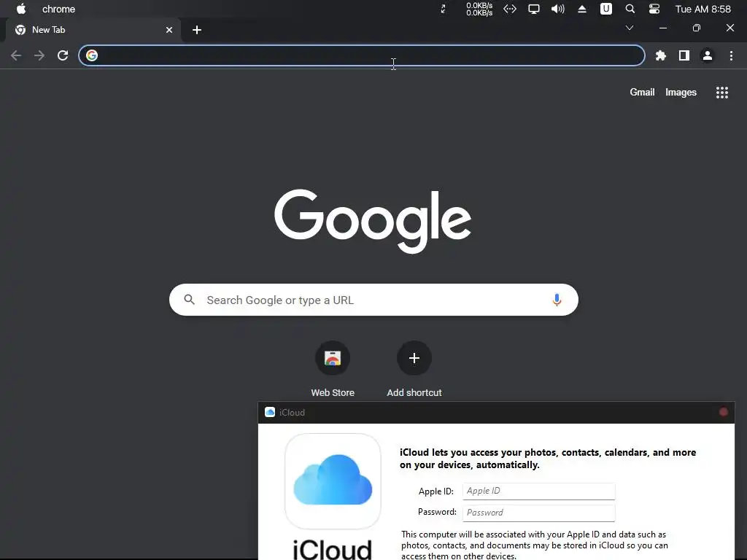Go back to previous page
This screenshot has width=747, height=560.
(16, 55)
